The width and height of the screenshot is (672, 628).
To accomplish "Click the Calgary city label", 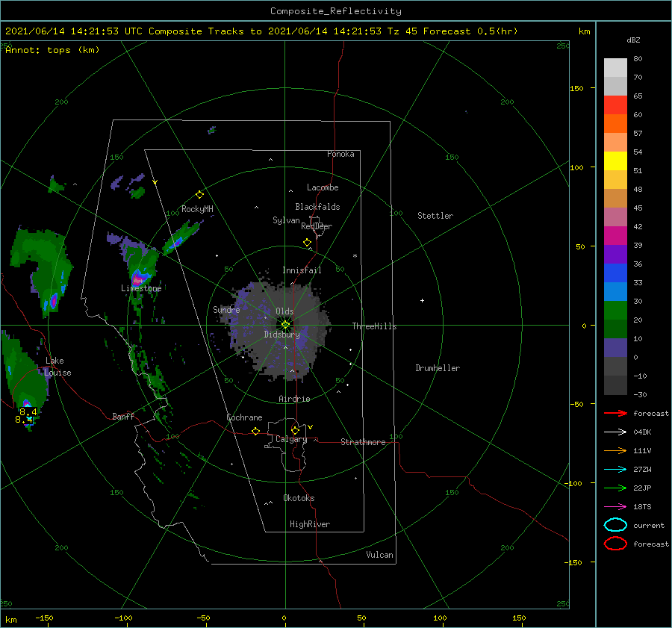I will (291, 439).
